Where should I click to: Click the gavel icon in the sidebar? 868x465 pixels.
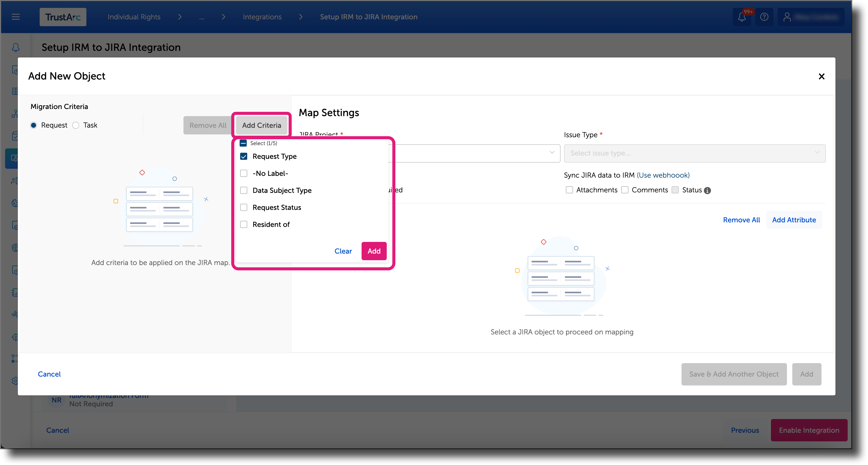coord(15,314)
